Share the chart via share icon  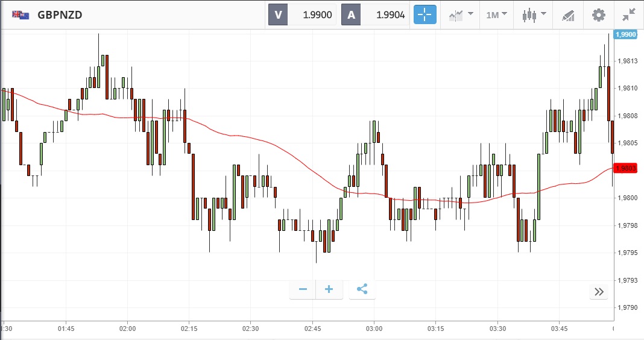[x=362, y=289]
